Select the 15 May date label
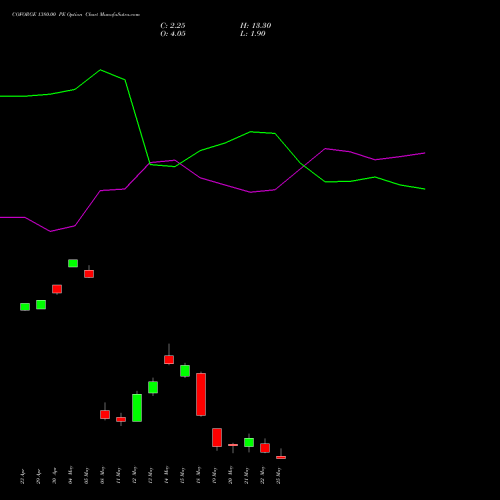Screen dimensions: 500x500 183,475
